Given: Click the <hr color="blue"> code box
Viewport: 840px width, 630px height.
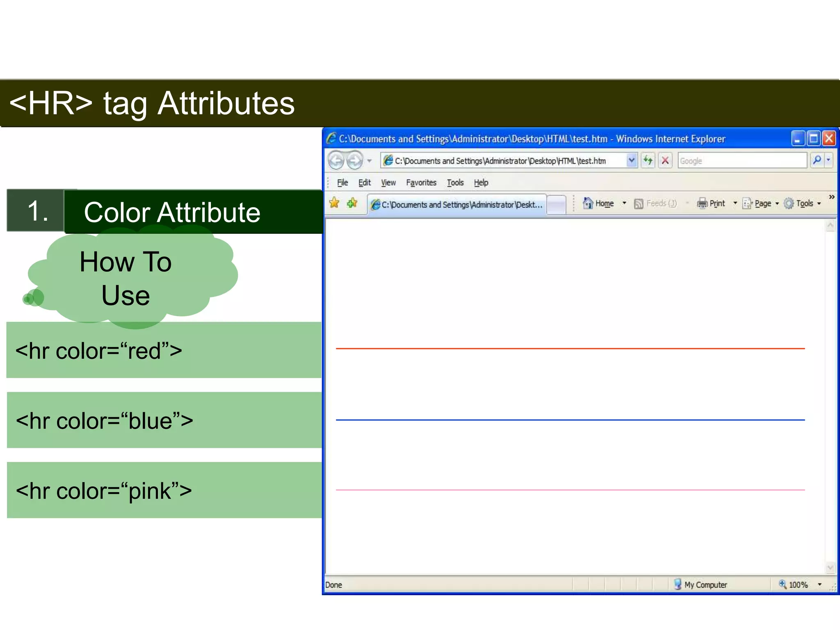Looking at the screenshot, I should 164,420.
